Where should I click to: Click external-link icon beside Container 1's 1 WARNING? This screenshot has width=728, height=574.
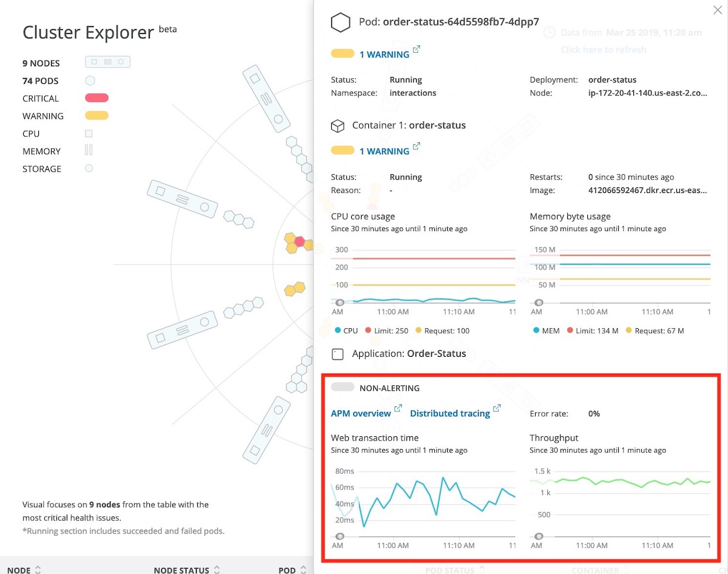416,147
